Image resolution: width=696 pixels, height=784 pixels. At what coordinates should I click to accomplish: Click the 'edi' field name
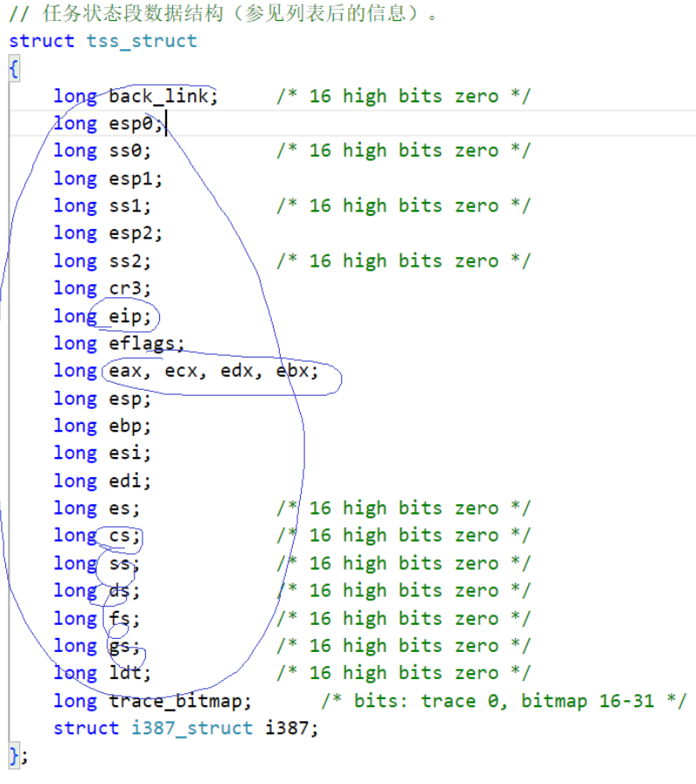point(125,481)
